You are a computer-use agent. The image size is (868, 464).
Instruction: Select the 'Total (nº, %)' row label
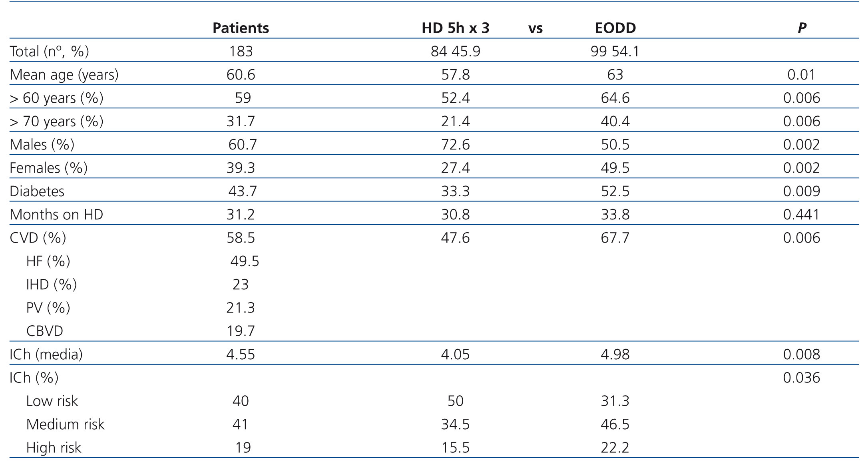[49, 52]
